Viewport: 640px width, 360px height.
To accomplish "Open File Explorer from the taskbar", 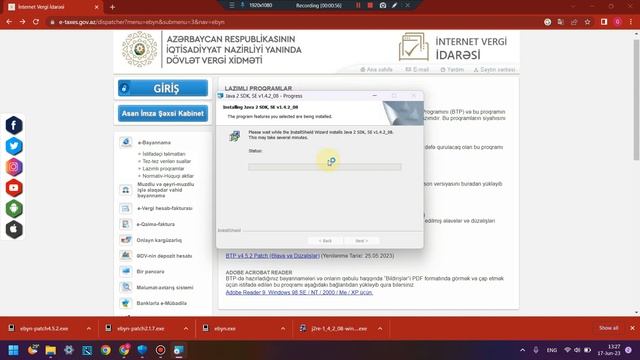I will [x=51, y=350].
